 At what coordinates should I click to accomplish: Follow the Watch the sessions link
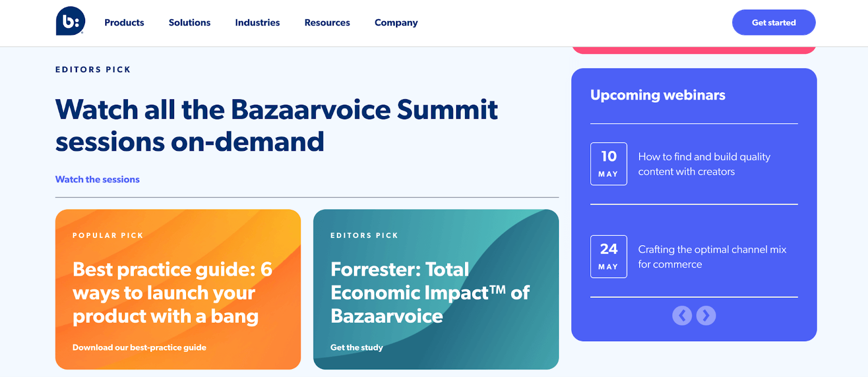coord(98,180)
